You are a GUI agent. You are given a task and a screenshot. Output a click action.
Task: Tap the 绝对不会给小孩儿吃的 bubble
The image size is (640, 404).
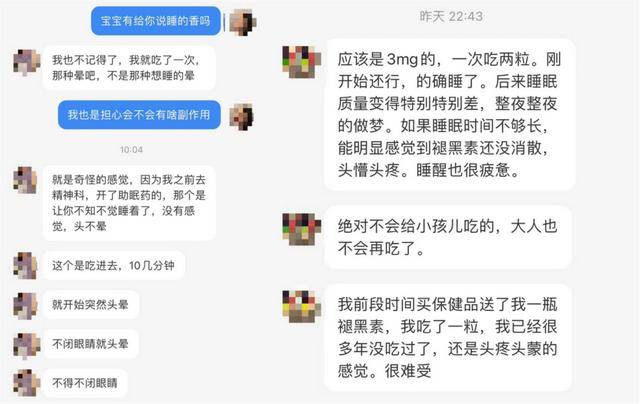[448, 237]
